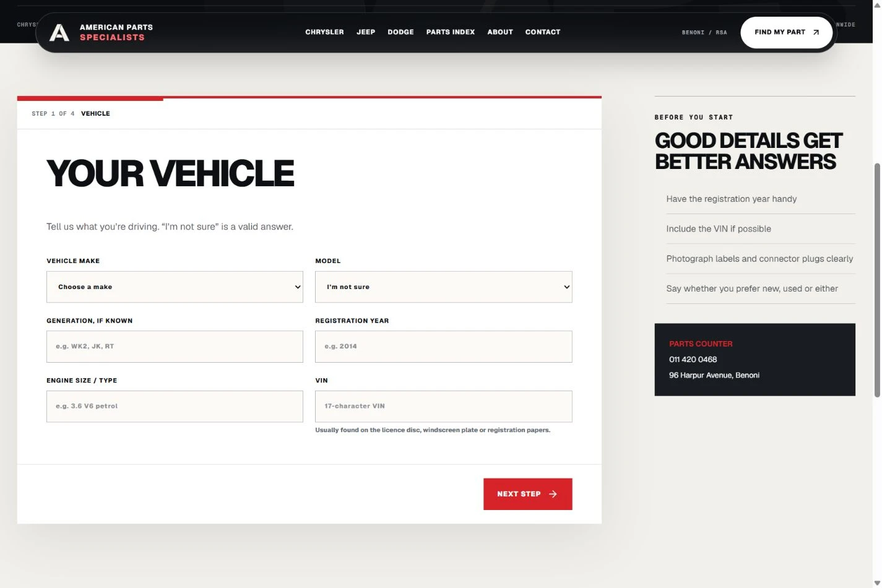Click the Tell us what you're driving text
Viewport: 882px width, 588px height.
pyautogui.click(x=170, y=227)
